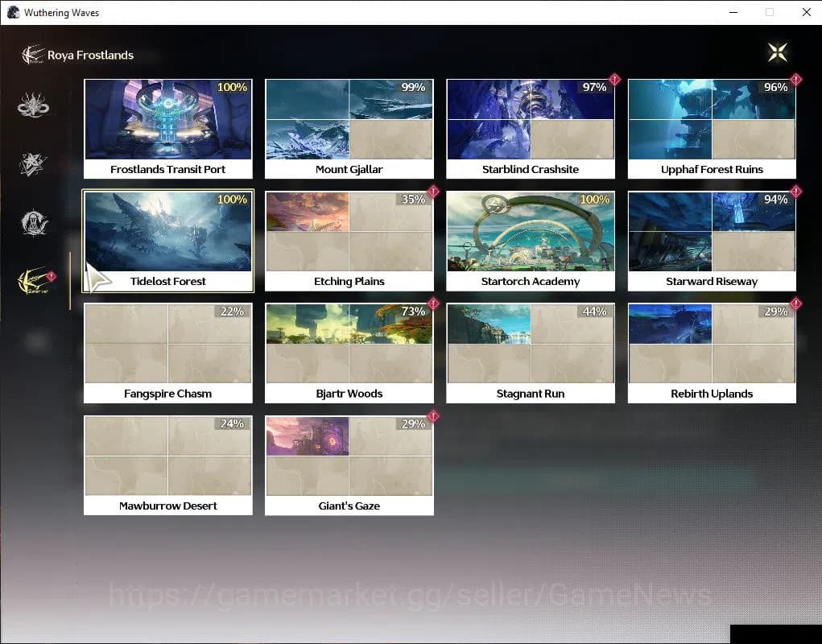822x644 pixels.
Task: Open the second region emblem in the left sidebar
Action: point(33,163)
